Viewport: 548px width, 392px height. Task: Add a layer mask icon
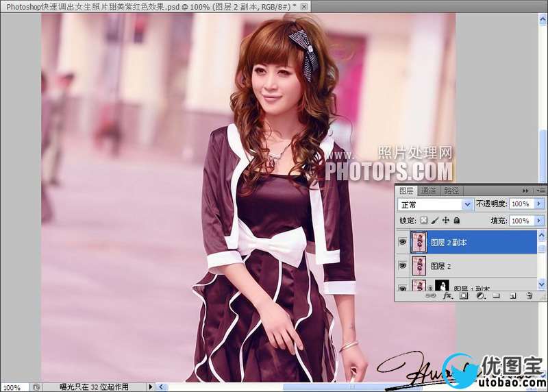[464, 296]
